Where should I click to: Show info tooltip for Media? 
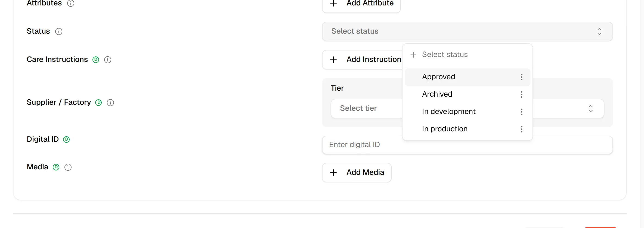pos(68,167)
